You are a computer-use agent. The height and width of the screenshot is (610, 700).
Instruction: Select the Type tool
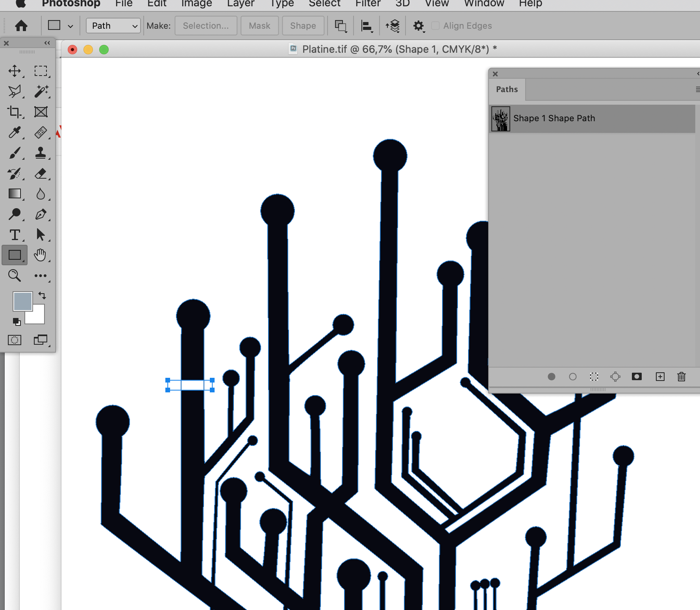(x=15, y=235)
